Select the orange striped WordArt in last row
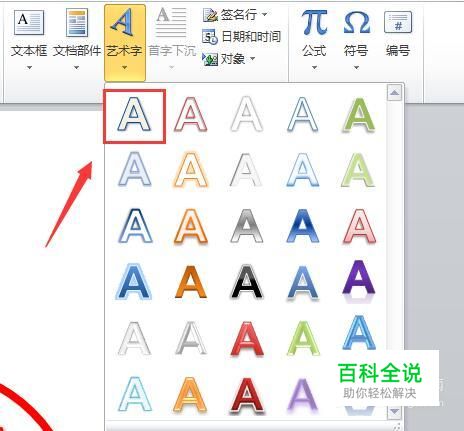The width and height of the screenshot is (464, 431). tap(191, 394)
